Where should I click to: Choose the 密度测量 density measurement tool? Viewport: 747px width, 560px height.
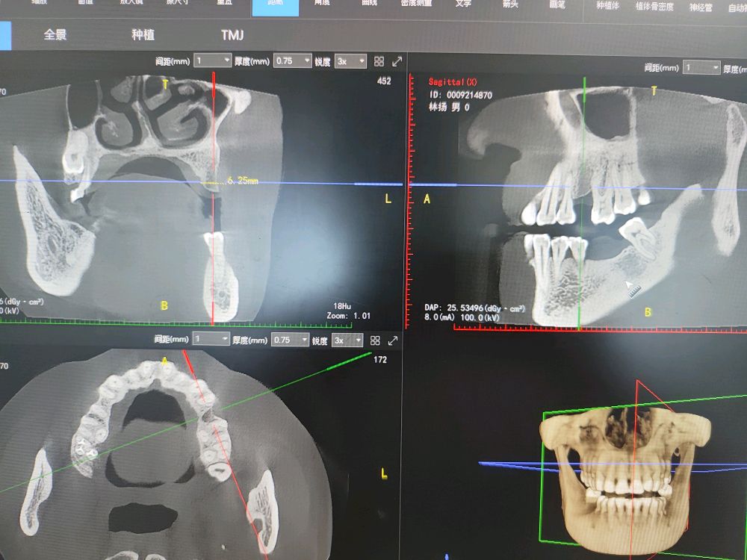[x=418, y=4]
